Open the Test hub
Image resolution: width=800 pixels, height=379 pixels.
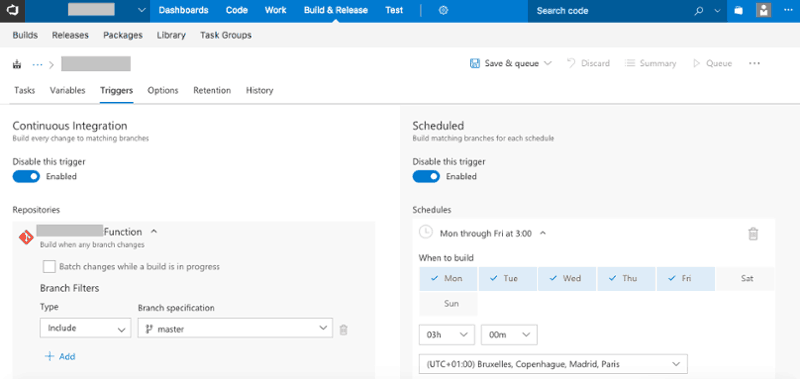(x=394, y=10)
